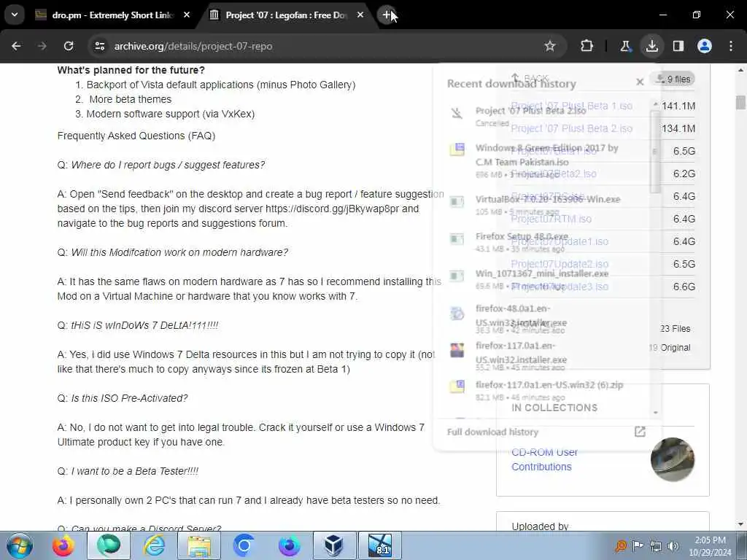This screenshot has width=747, height=560.
Task: Click the CD-ROM collection thumbnail image
Action: tap(672, 459)
